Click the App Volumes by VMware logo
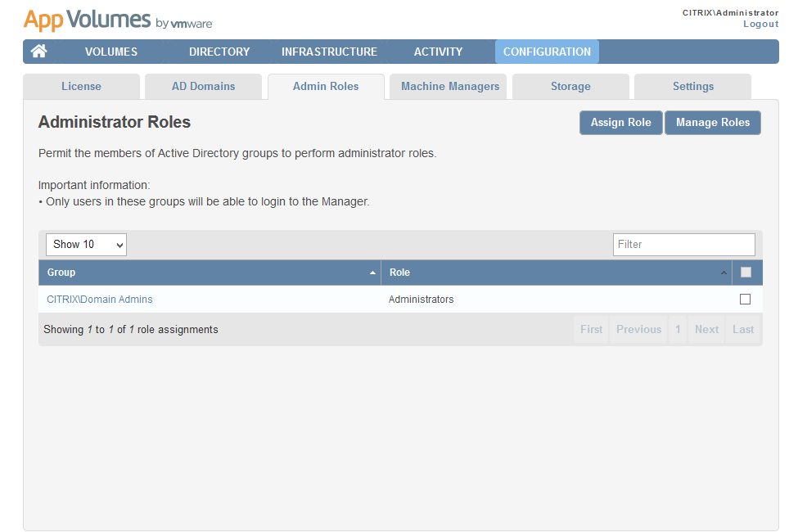 (118, 20)
